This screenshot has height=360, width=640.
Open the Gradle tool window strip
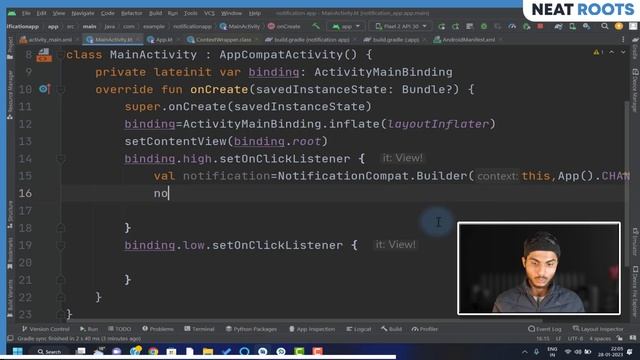(x=635, y=48)
